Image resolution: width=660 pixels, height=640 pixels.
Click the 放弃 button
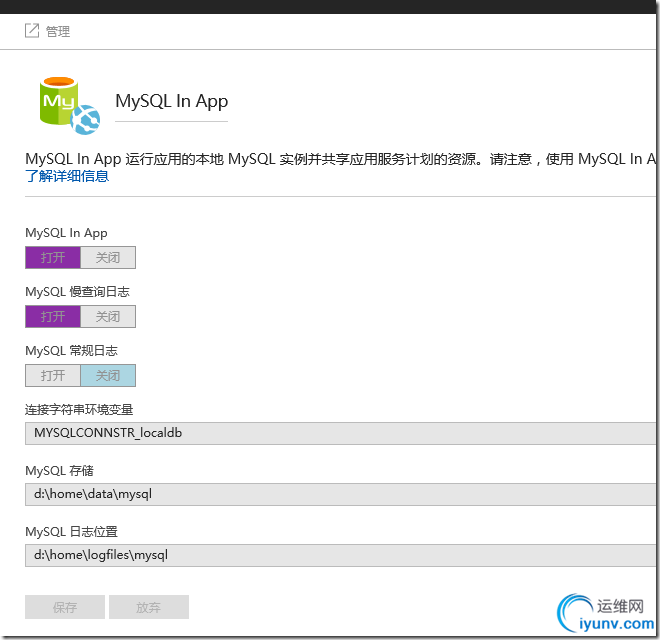coord(149,607)
